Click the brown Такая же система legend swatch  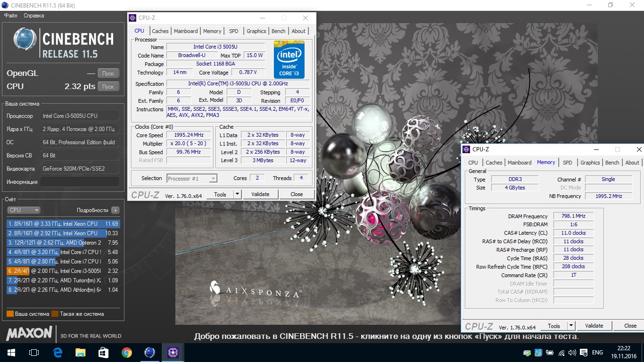55,314
